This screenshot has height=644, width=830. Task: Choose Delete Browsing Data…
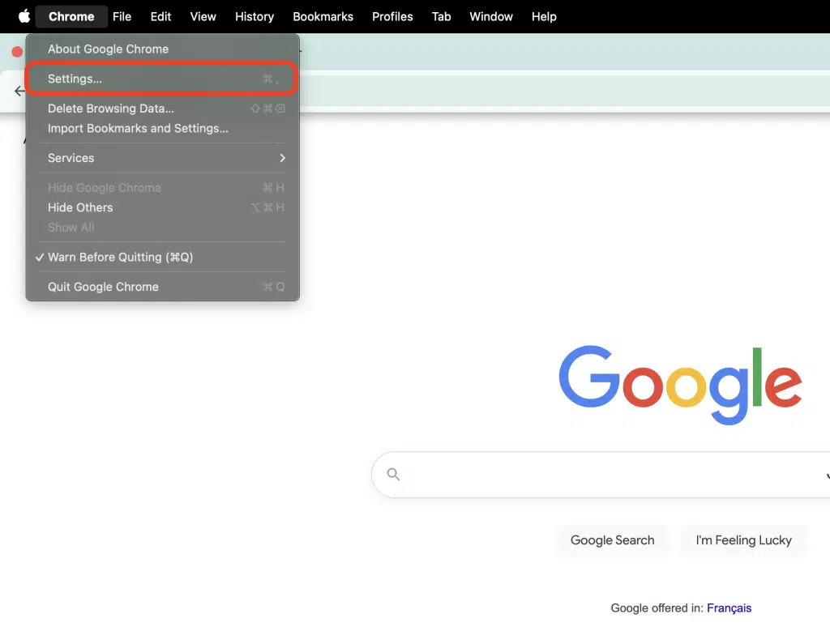[x=111, y=109]
